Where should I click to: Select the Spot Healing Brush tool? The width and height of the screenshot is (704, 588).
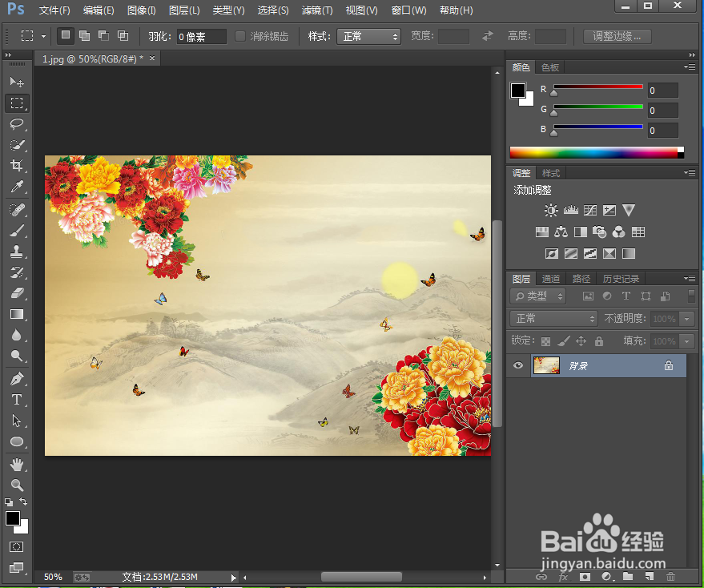coord(17,210)
